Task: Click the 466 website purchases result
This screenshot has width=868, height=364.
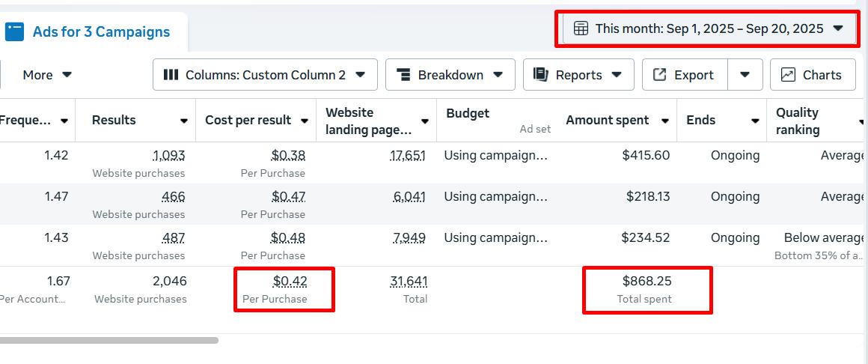Action: tap(174, 197)
